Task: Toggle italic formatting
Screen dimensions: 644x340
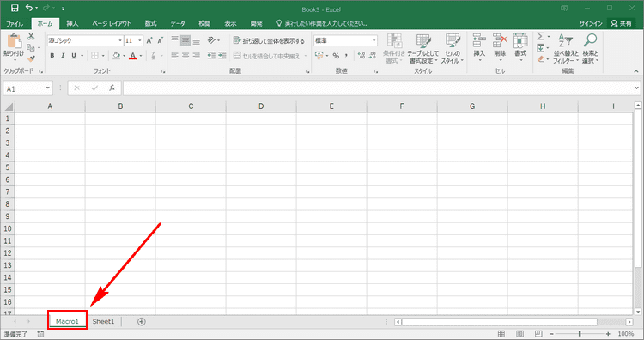Action: (63, 56)
